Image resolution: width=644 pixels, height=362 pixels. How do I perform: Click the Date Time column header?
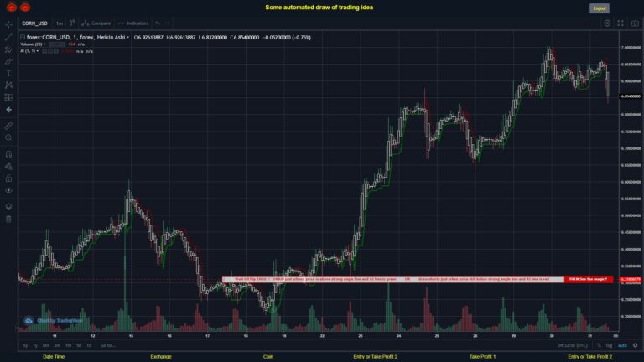[x=54, y=357]
